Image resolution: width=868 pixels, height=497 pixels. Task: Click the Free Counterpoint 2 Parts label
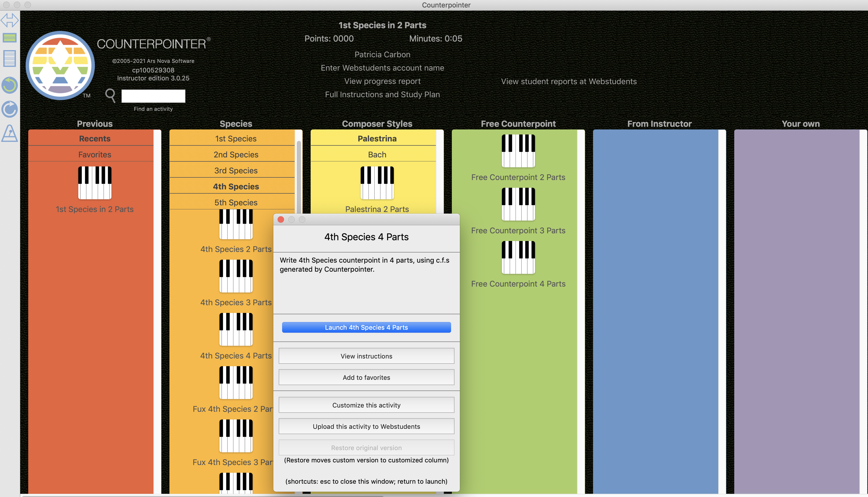[518, 177]
